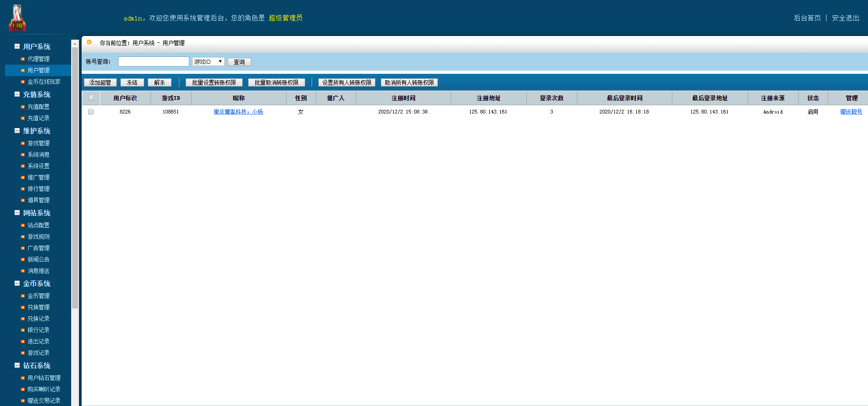The height and width of the screenshot is (406, 868).
Task: Click the bullet icon beside 金币管理
Action: click(x=23, y=296)
